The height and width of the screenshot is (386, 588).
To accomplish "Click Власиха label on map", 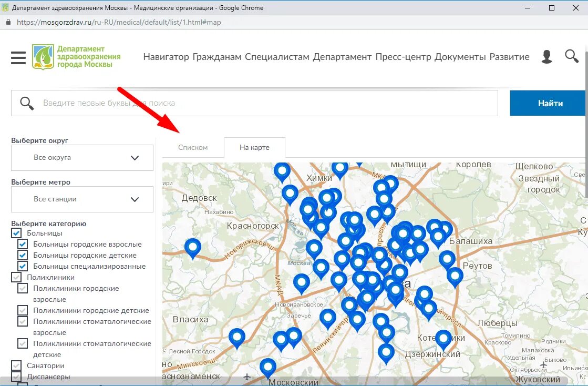I will tap(191, 320).
